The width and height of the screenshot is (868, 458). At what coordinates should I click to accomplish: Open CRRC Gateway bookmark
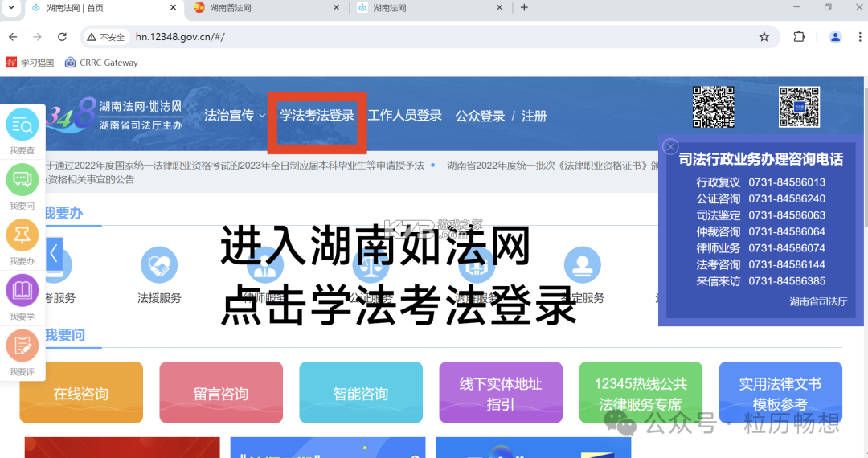click(x=101, y=63)
